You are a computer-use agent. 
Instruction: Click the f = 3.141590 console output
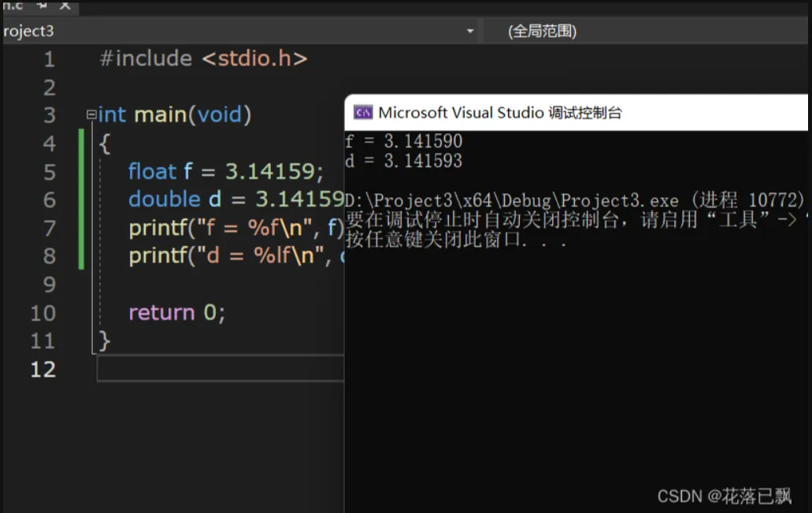[403, 142]
